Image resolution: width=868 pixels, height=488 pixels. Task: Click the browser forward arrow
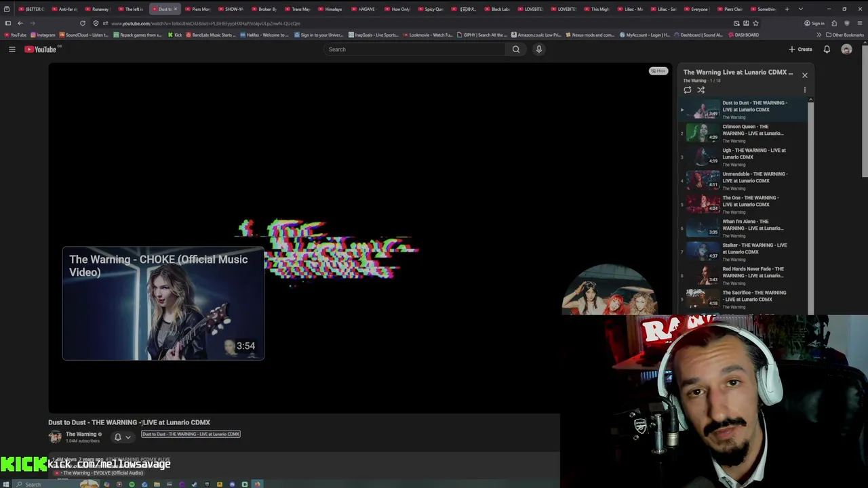(x=33, y=23)
